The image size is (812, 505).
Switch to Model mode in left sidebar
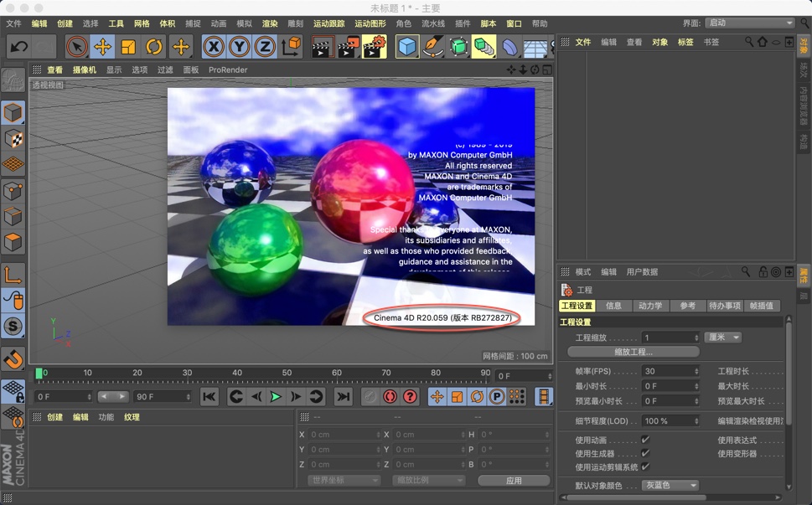pyautogui.click(x=13, y=112)
